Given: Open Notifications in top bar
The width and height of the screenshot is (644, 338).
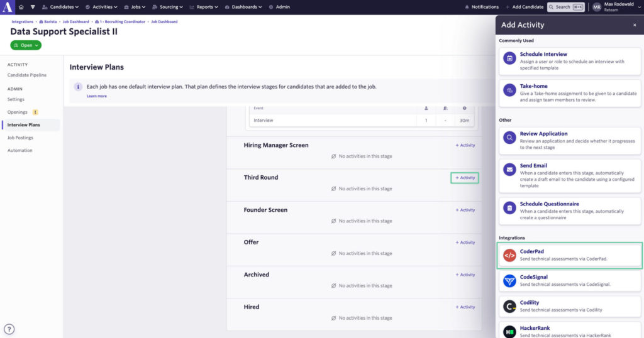Looking at the screenshot, I should [x=481, y=7].
